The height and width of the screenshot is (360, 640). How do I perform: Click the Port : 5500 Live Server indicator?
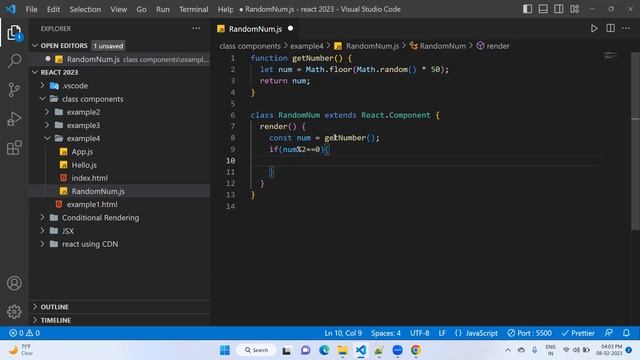pyautogui.click(x=529, y=333)
